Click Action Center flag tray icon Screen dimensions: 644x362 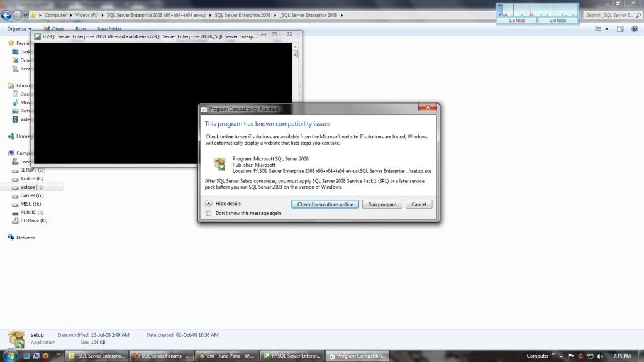tap(571, 356)
